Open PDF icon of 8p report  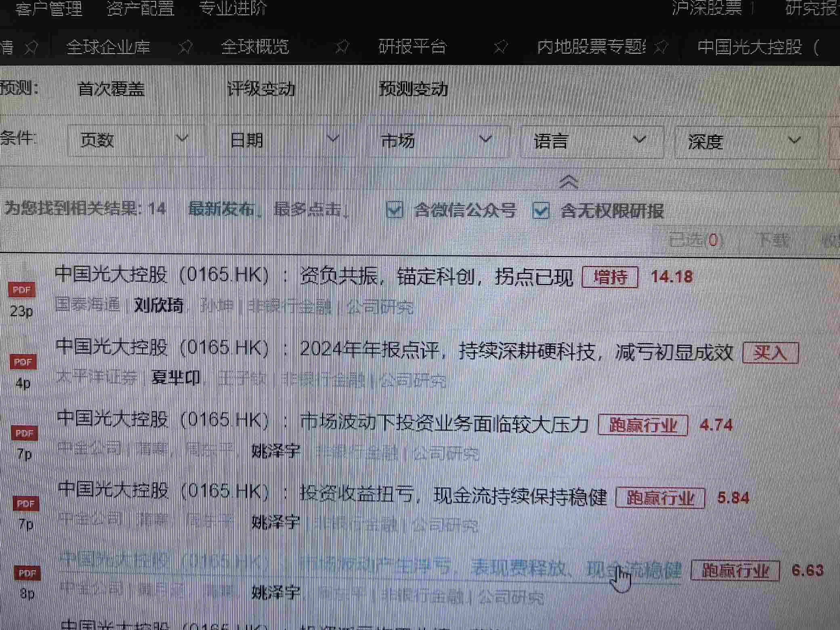(27, 573)
